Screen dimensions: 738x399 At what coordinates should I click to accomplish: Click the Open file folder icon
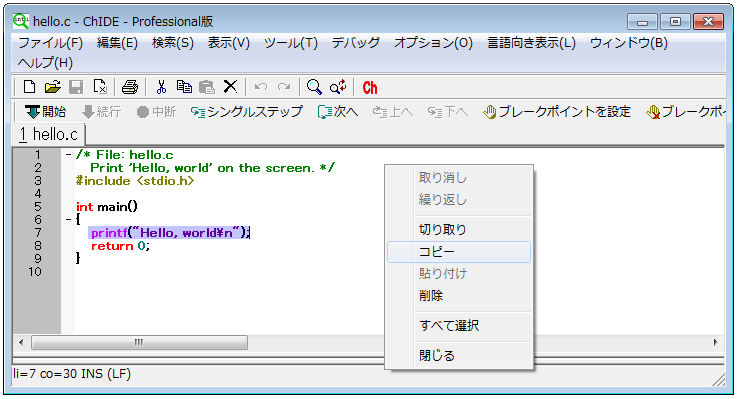pyautogui.click(x=53, y=87)
